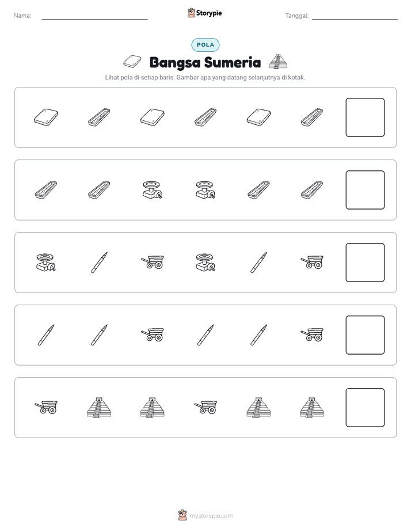Click the first potter's wheel in row two
411x532 pixels.
click(x=153, y=190)
